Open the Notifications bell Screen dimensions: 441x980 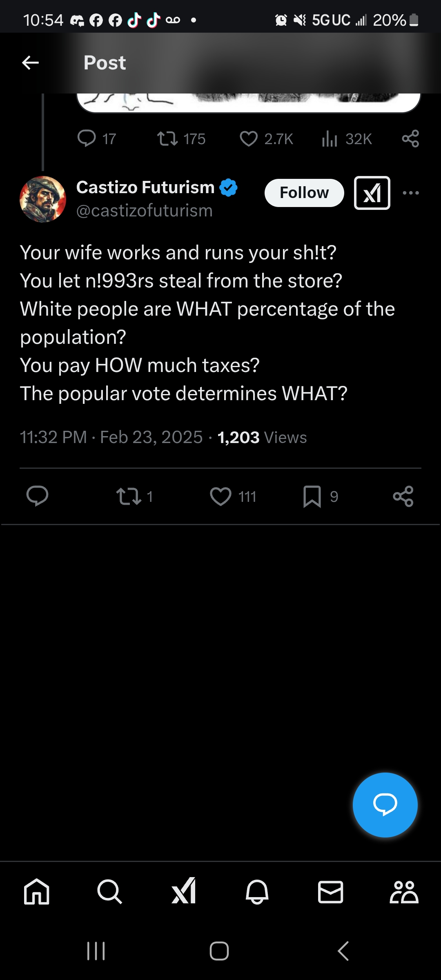(257, 891)
